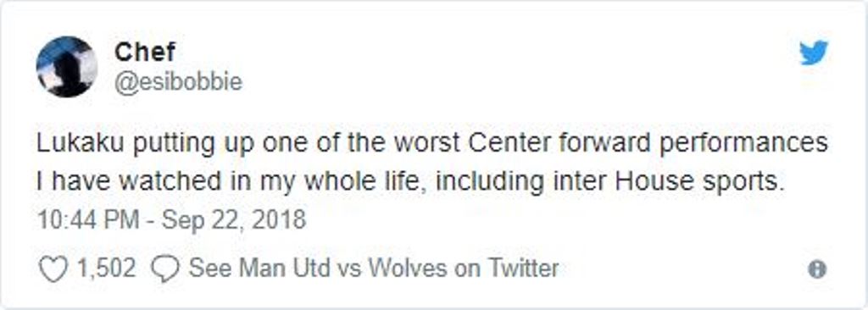868x310 pixels.
Task: Open Chef's profile picture
Action: [x=67, y=67]
